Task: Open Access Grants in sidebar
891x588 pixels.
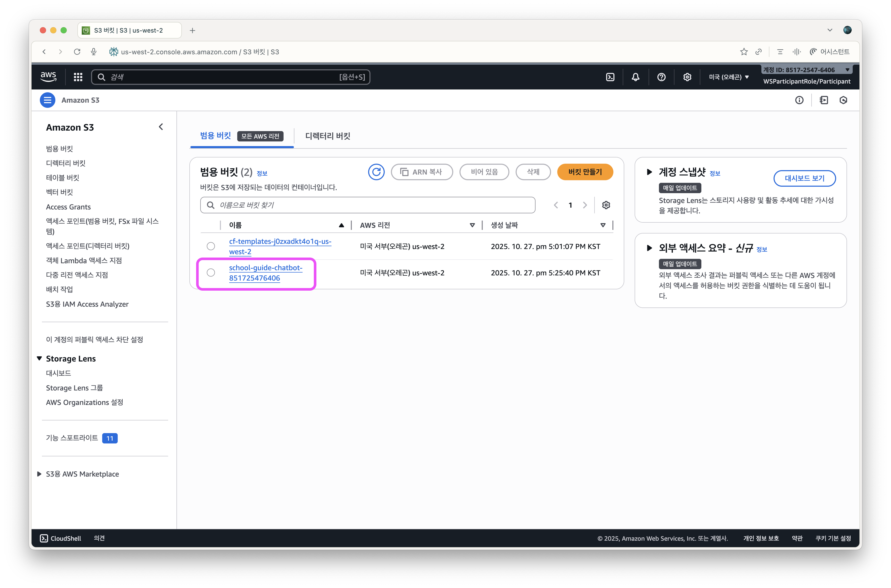Action: [68, 207]
